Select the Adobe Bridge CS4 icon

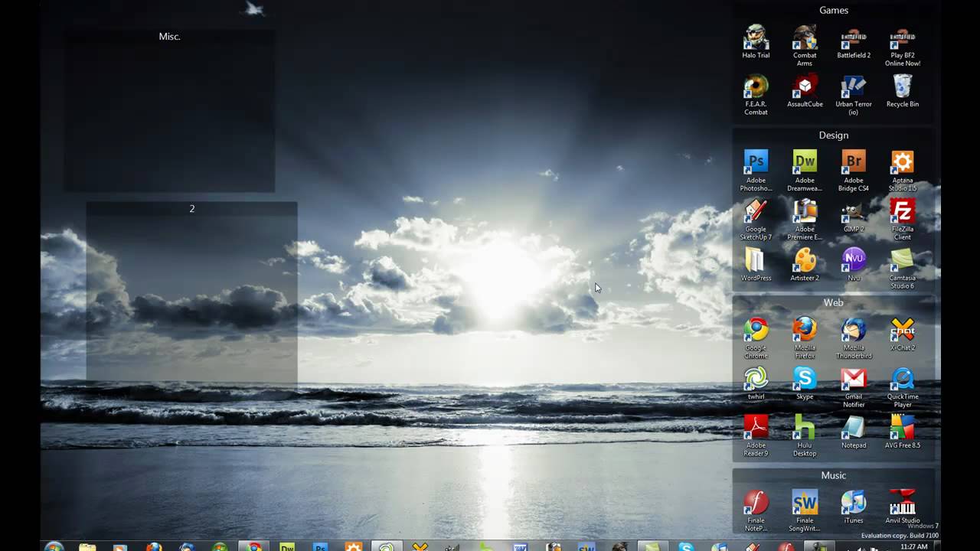pyautogui.click(x=854, y=162)
